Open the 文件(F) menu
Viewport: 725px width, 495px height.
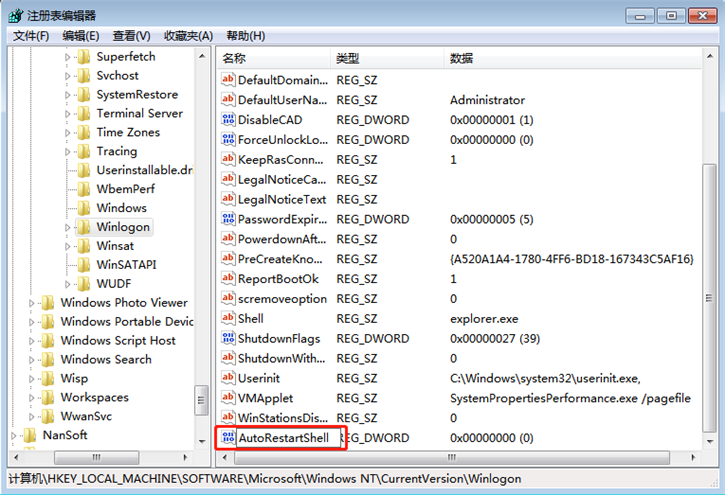31,36
